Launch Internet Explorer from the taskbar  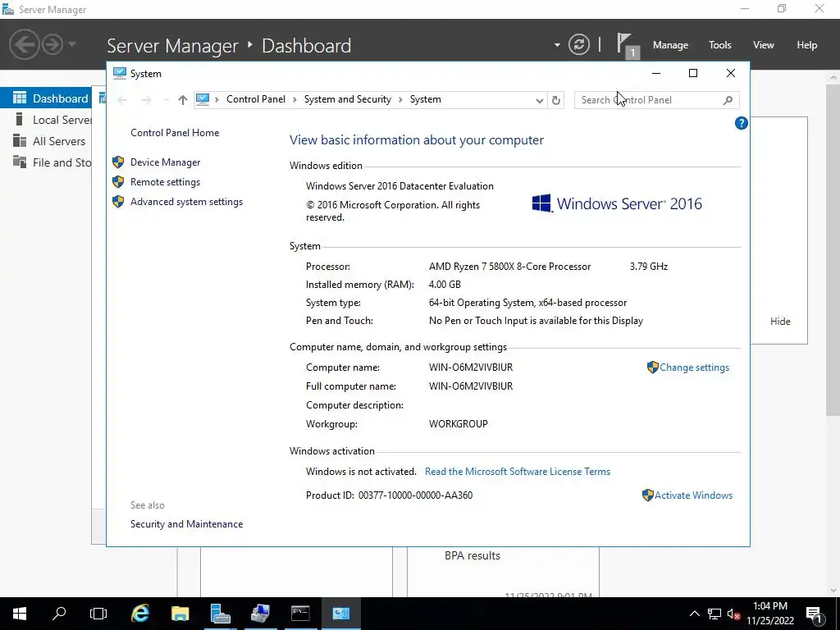tap(140, 614)
